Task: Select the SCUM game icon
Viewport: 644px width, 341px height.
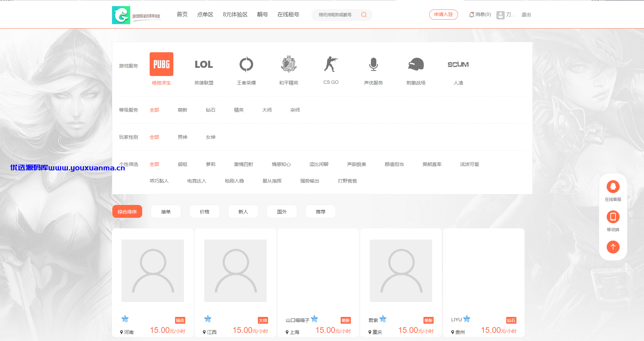Action: [x=458, y=64]
